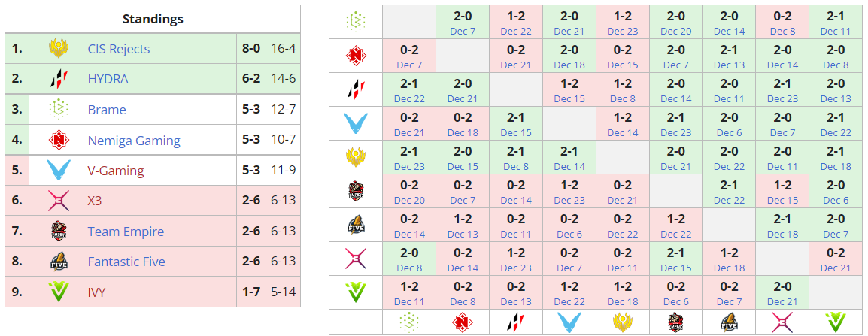Click Nemiga Gaming's logo in Standings
Image resolution: width=868 pixels, height=336 pixels.
click(x=59, y=141)
